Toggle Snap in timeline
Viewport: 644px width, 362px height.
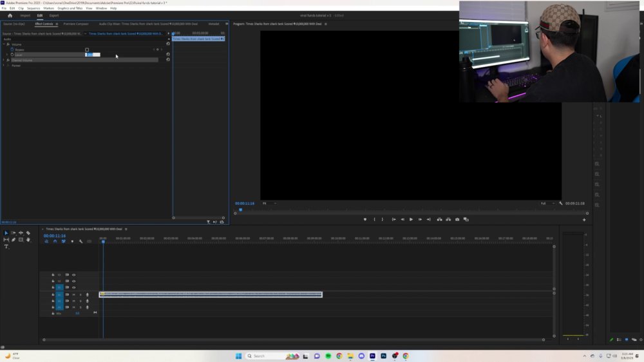click(55, 242)
